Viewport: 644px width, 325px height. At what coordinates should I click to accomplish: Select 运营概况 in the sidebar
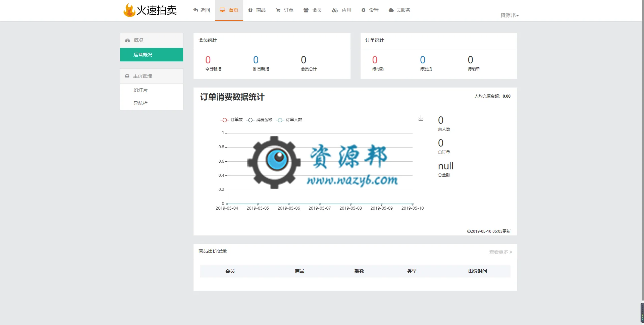coord(152,55)
